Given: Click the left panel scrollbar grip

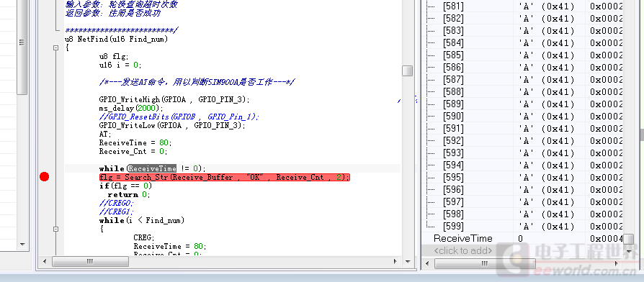Looking at the screenshot, I should (x=22, y=42).
